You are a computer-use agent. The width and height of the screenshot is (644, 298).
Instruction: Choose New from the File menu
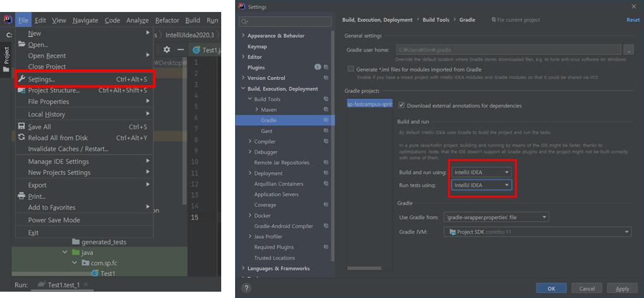(x=84, y=33)
